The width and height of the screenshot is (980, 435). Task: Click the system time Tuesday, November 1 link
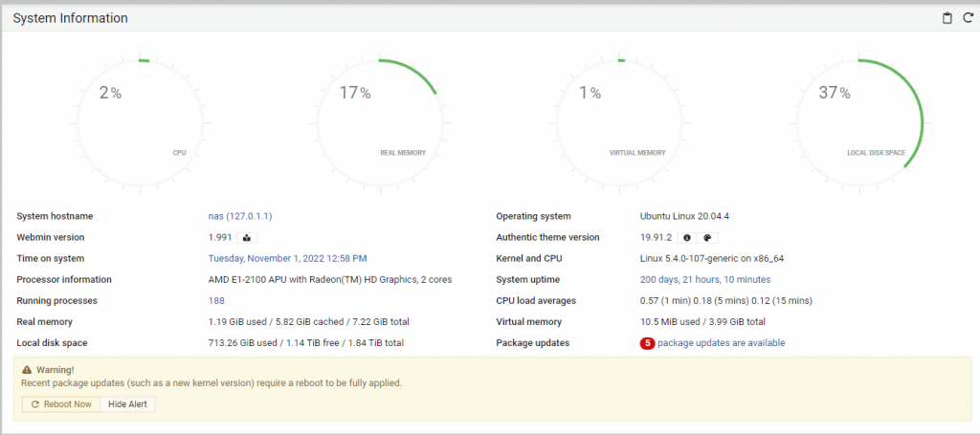[x=287, y=258]
